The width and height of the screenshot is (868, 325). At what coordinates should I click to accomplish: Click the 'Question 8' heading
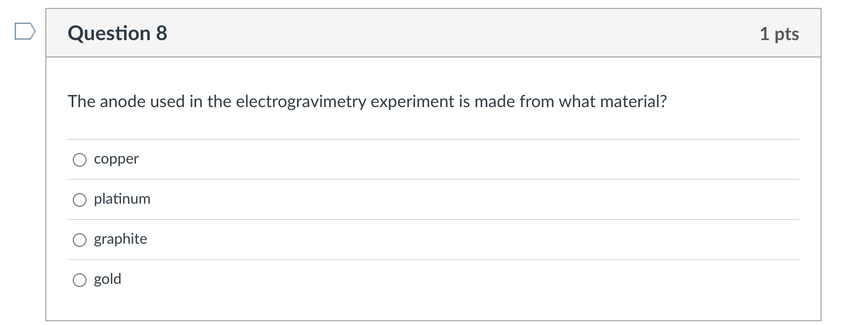click(x=117, y=33)
